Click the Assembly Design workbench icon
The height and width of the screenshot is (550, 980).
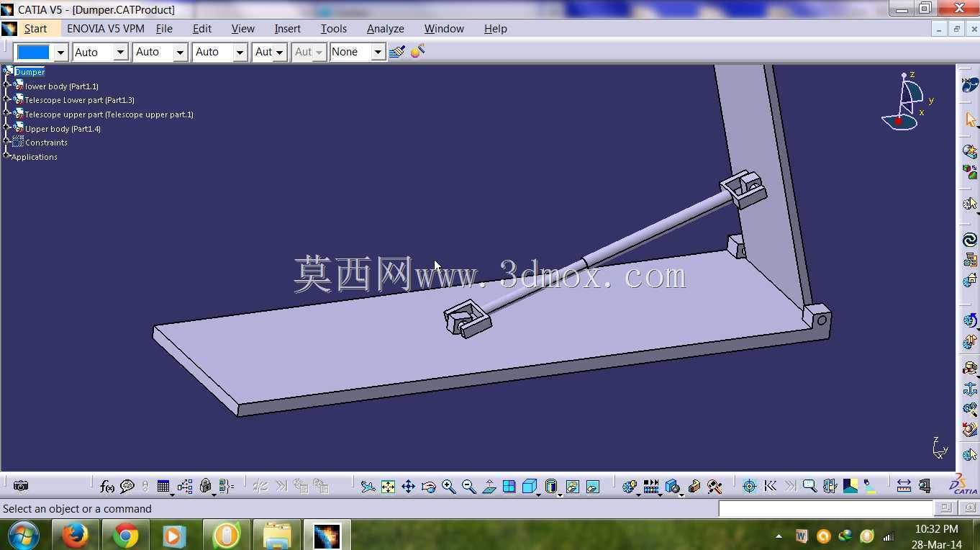pyautogui.click(x=969, y=85)
